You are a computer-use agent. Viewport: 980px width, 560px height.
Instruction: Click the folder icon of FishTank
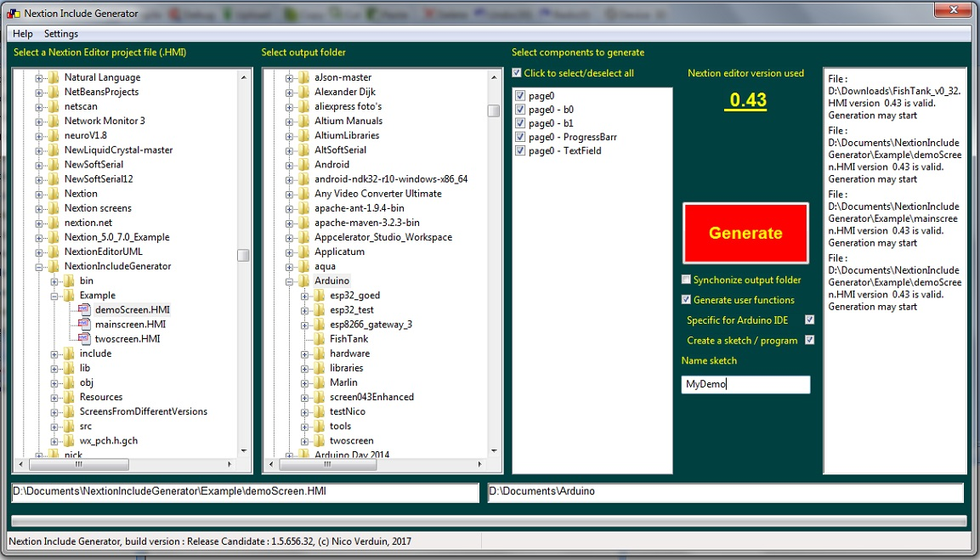(x=319, y=339)
